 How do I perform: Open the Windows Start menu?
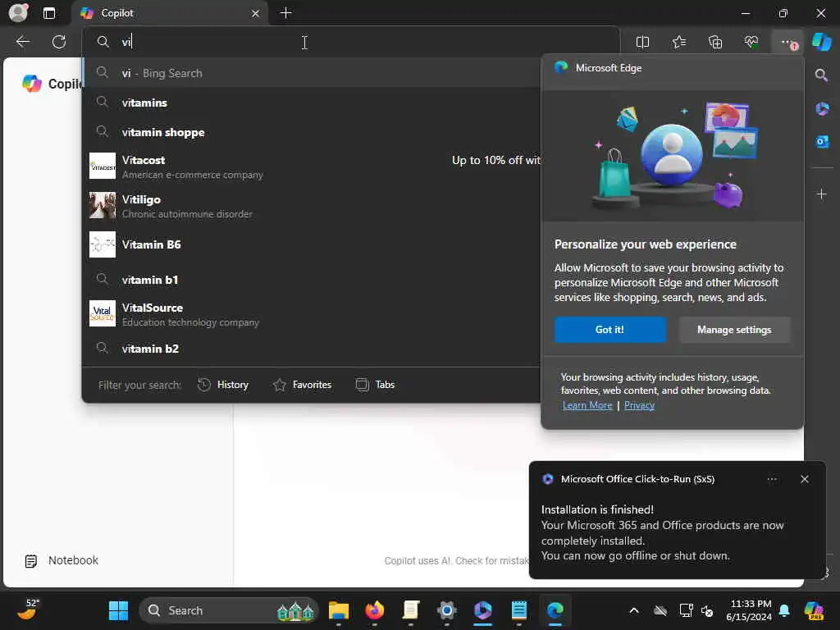click(x=118, y=610)
